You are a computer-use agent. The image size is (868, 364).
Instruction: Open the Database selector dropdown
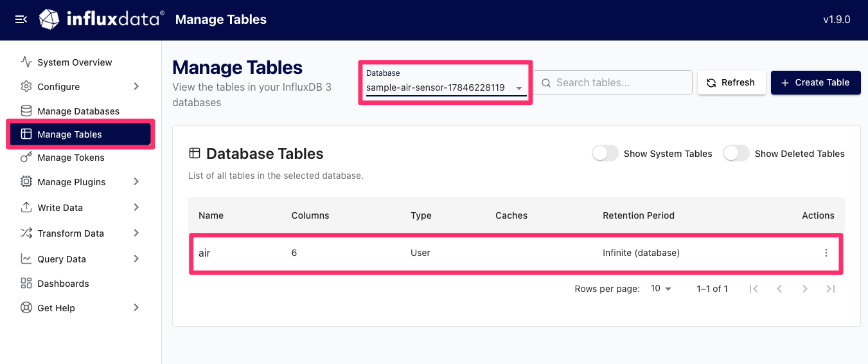(x=446, y=83)
